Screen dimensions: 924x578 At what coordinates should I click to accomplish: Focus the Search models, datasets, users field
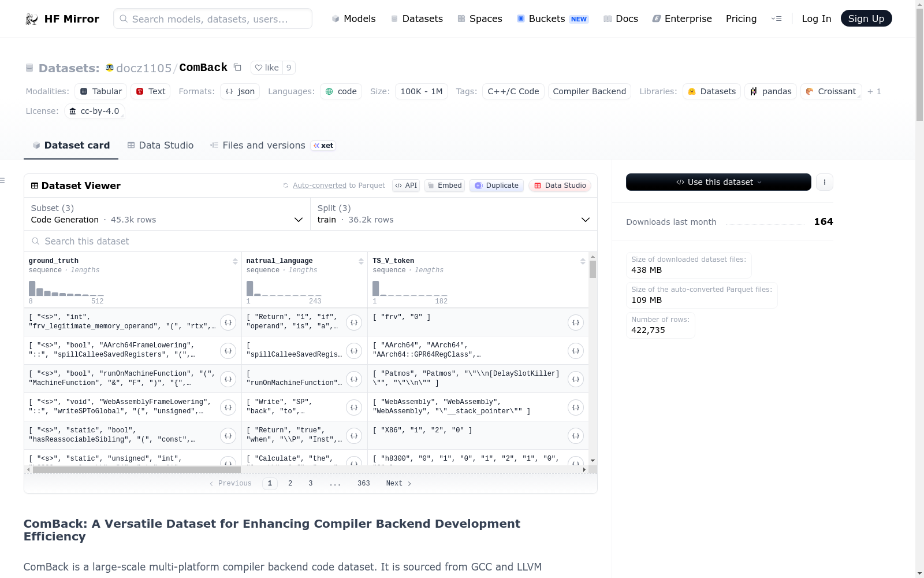[x=213, y=18]
